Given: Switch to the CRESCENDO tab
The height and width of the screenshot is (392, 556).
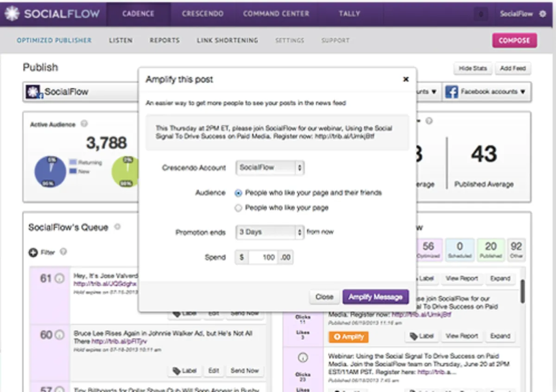Looking at the screenshot, I should click(x=202, y=13).
